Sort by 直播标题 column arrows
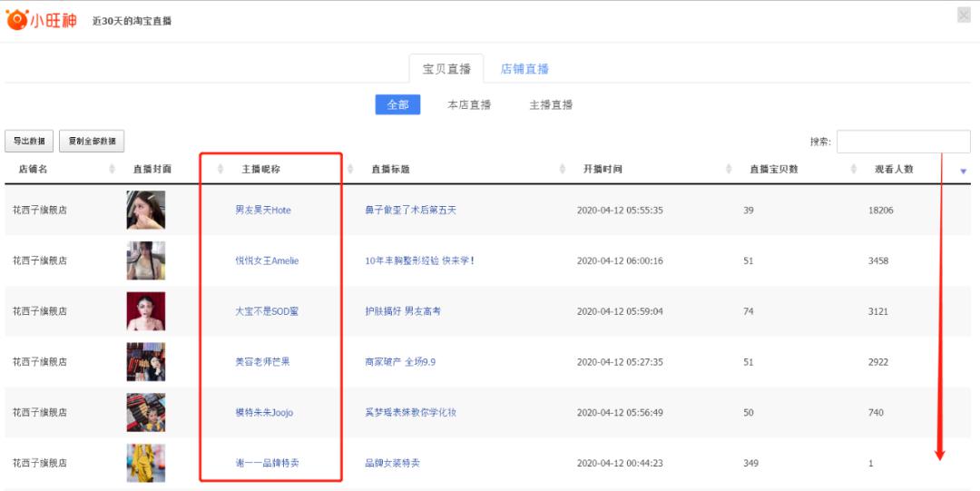This screenshot has width=980, height=491. (563, 169)
